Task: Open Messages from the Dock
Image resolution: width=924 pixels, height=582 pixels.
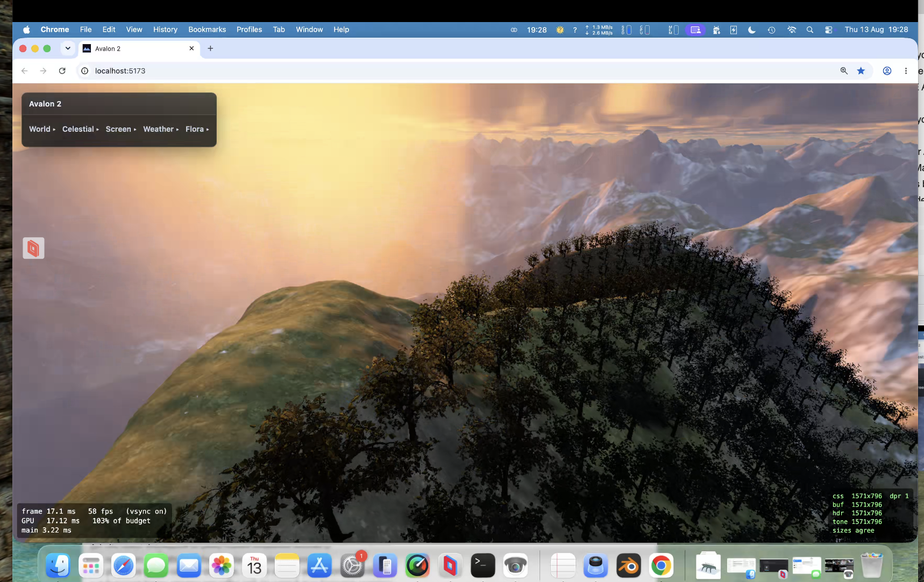Action: (x=156, y=566)
